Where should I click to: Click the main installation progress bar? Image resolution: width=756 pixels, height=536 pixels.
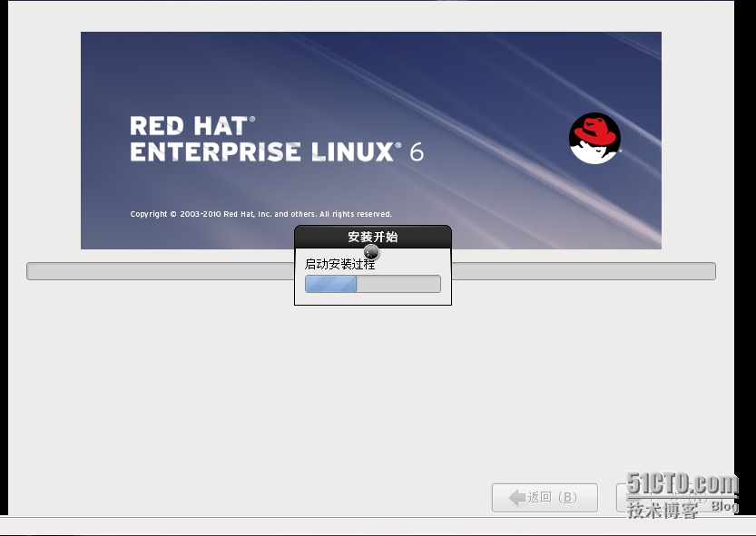[x=371, y=271]
